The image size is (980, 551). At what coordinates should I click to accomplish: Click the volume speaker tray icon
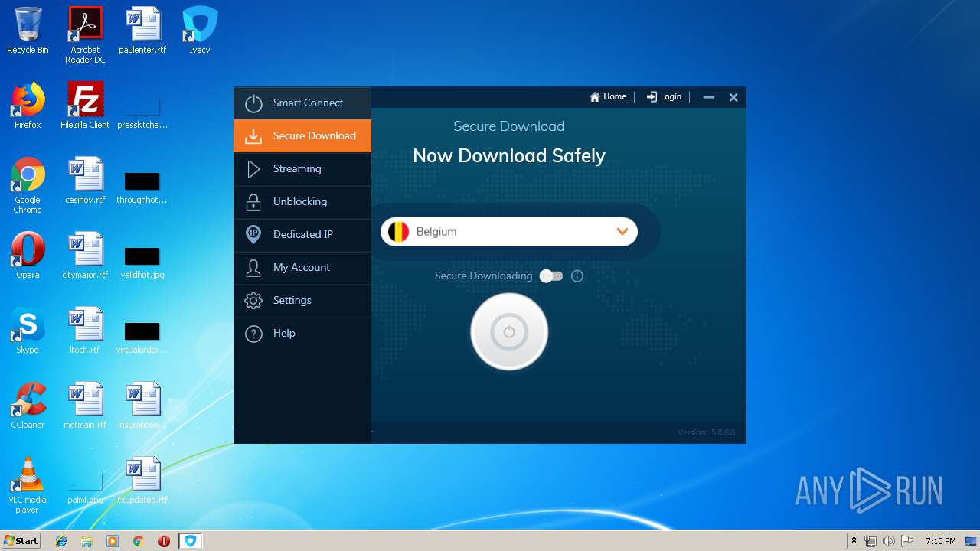[888, 541]
